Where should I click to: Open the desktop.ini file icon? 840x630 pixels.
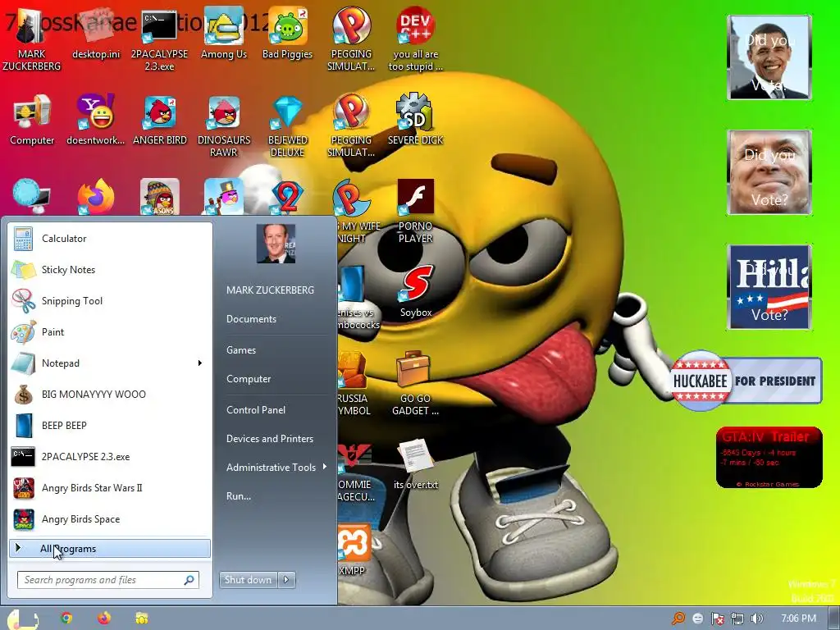coord(96,34)
